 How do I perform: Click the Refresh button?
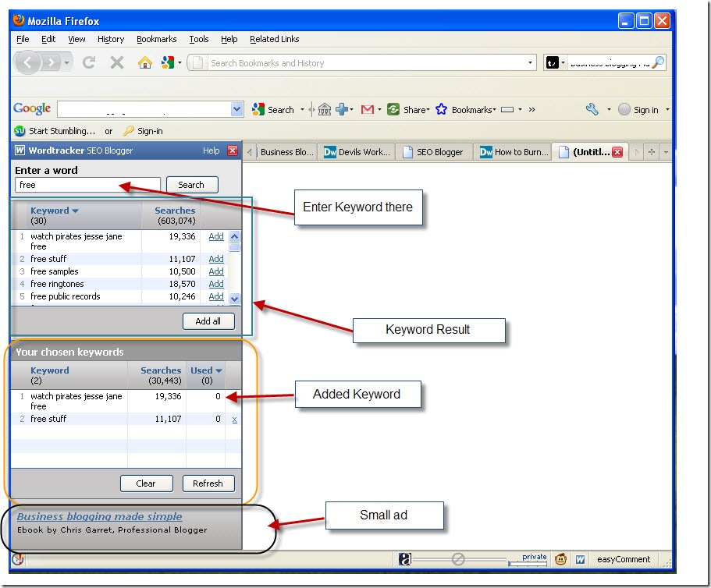tap(208, 484)
